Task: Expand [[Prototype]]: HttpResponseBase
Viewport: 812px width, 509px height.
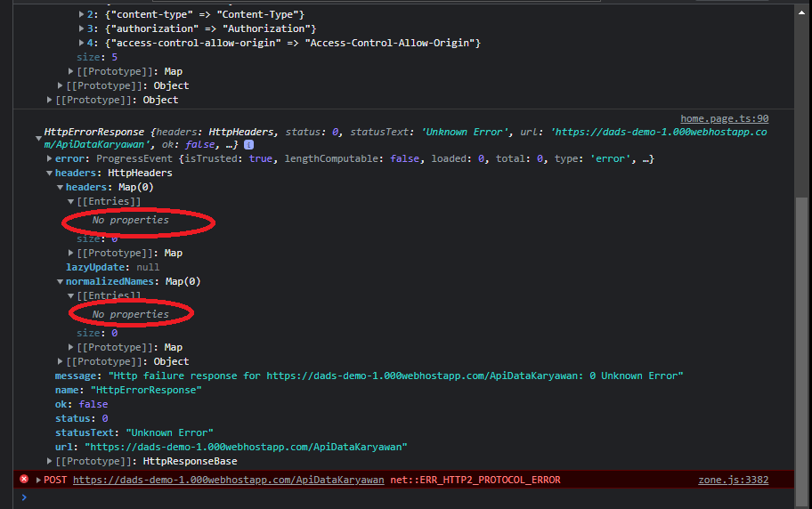Action: click(x=49, y=461)
